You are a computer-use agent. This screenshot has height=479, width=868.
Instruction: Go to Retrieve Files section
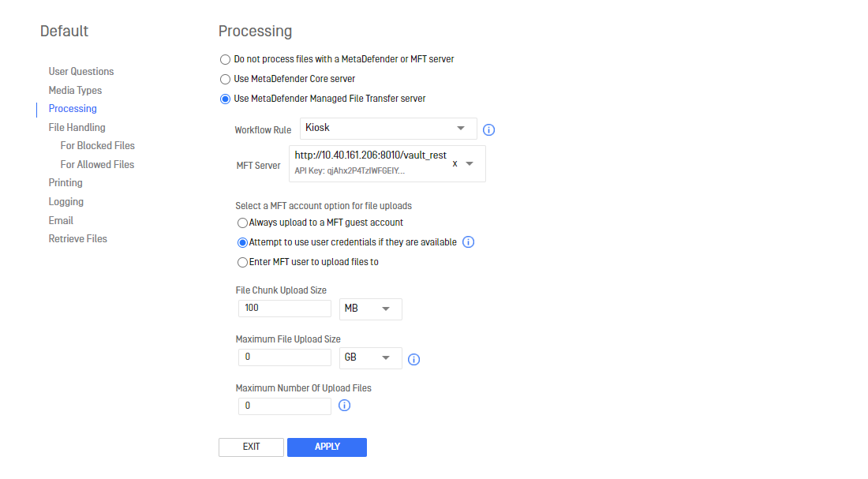77,238
